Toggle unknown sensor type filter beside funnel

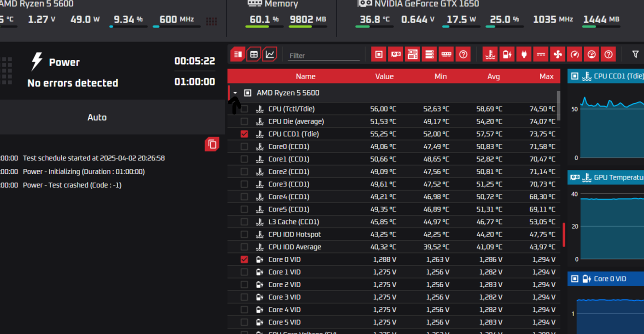point(608,55)
